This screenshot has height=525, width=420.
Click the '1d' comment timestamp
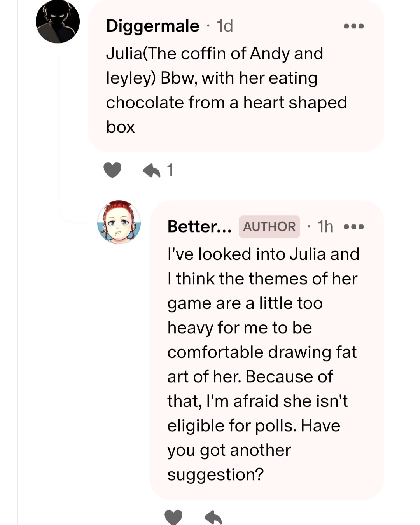[225, 26]
